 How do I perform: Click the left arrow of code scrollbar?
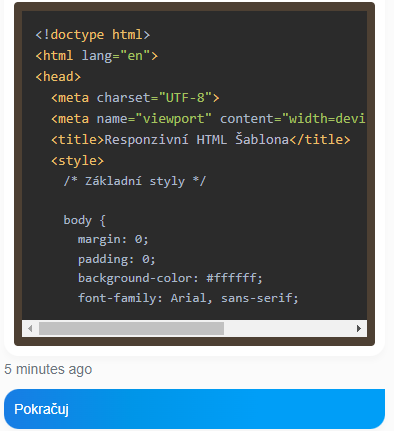[x=30, y=329]
